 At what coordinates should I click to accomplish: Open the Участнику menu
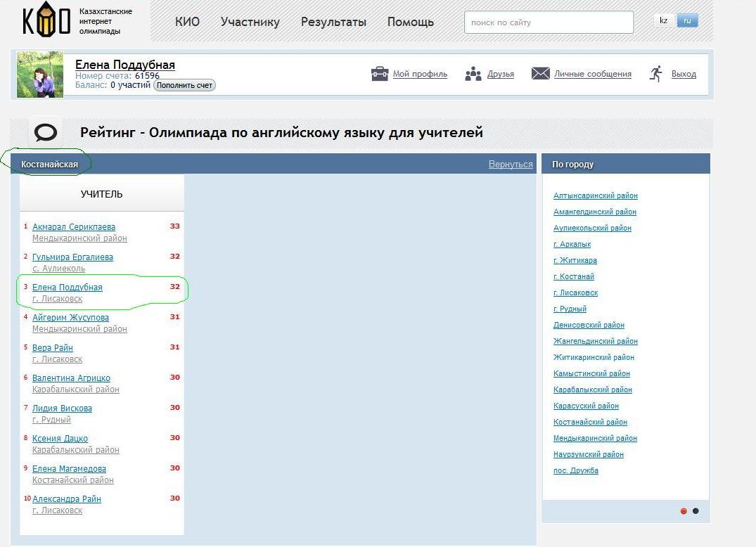[x=250, y=22]
